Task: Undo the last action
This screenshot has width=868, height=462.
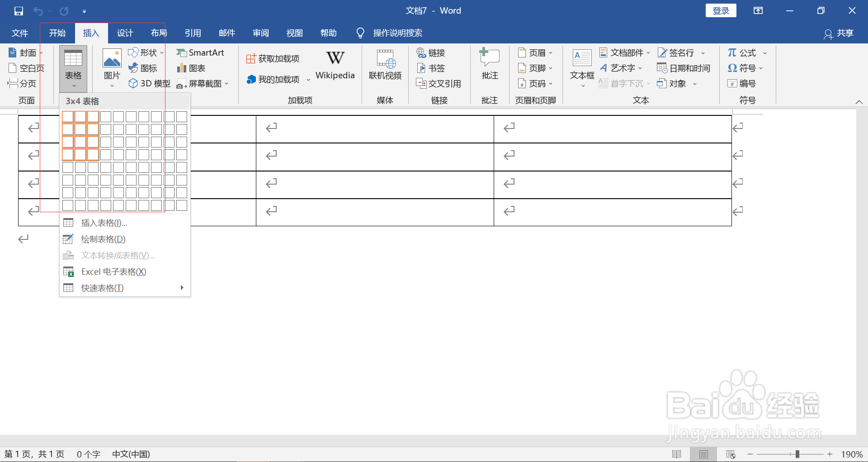Action: [x=38, y=11]
